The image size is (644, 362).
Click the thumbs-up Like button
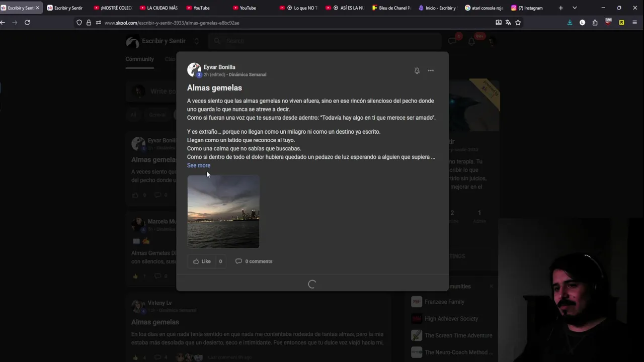[x=202, y=261]
